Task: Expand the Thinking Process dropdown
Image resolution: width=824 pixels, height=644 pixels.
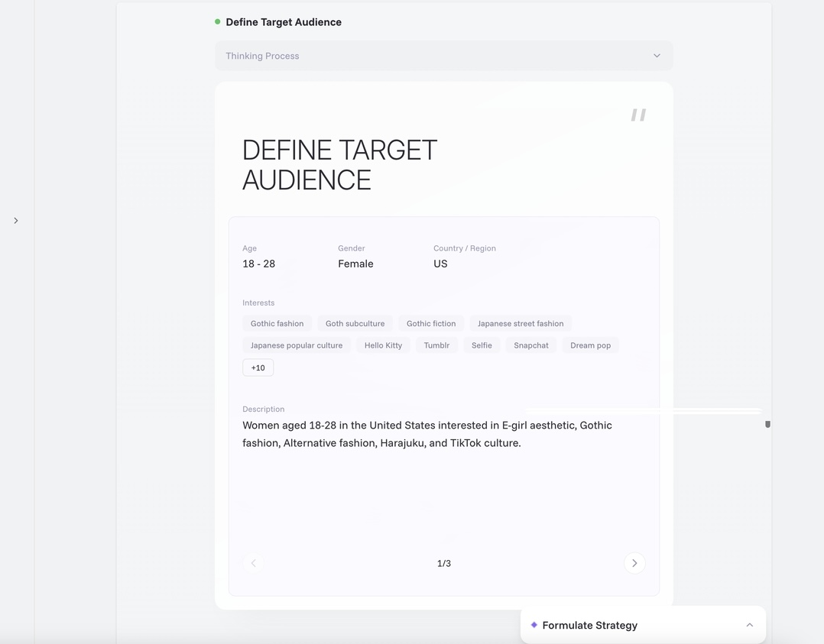Action: pos(656,56)
